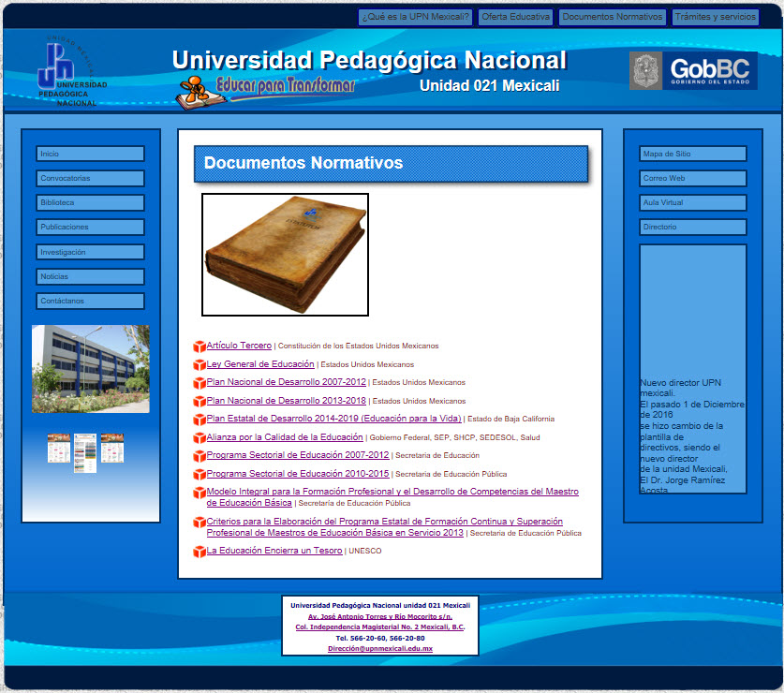Viewport: 784px width, 693px height.
Task: Click cube icon beside Programa Sectorial 2010-2015
Action: point(200,474)
